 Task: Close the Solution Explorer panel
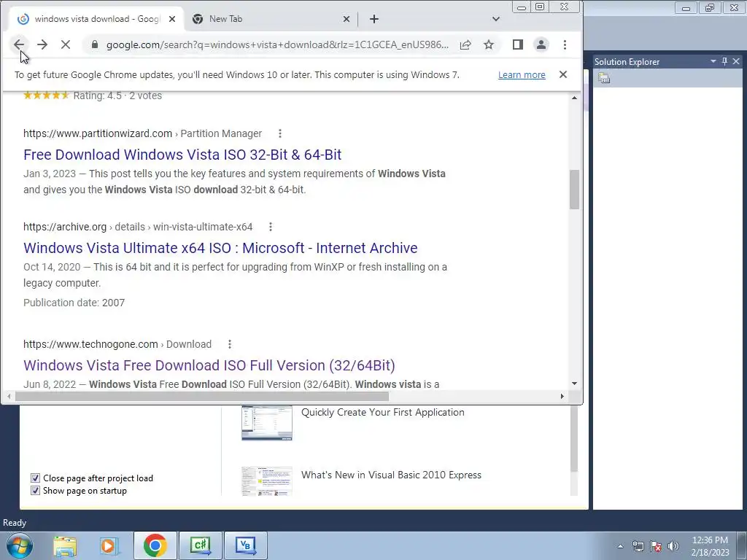point(736,61)
